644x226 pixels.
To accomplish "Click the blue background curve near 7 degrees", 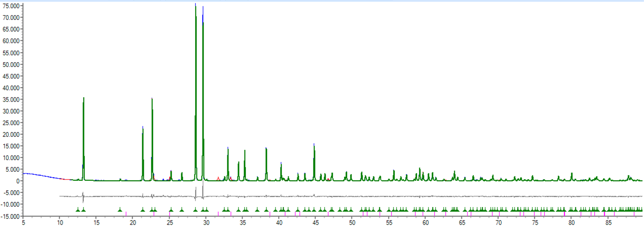I will [x=38, y=175].
